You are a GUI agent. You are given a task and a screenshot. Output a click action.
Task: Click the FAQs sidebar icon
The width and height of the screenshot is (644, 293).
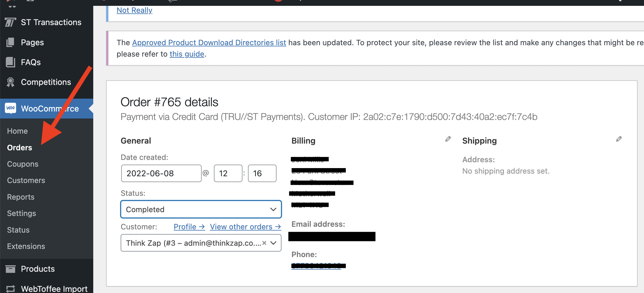[10, 62]
